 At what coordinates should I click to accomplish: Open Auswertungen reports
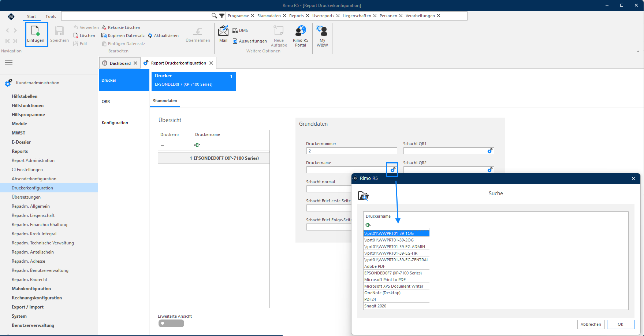click(x=250, y=41)
